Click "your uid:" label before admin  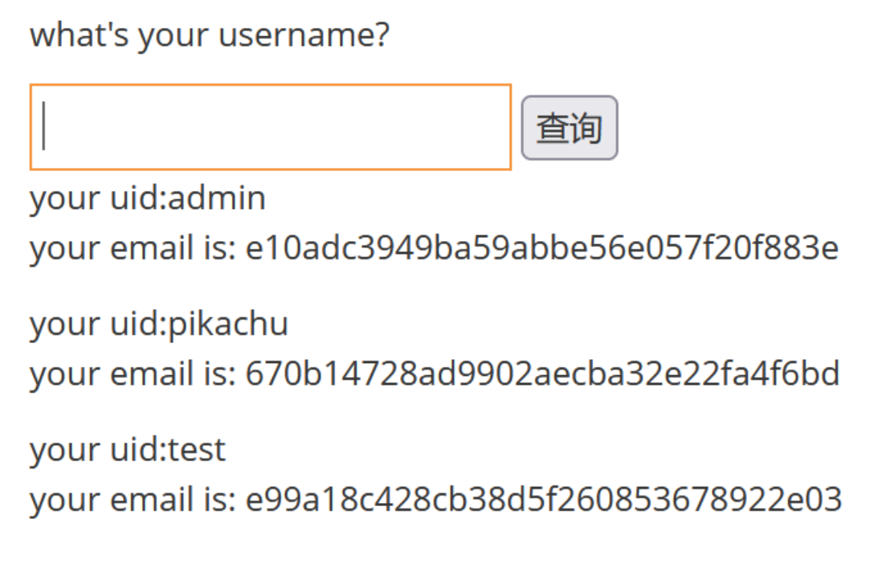tap(97, 198)
